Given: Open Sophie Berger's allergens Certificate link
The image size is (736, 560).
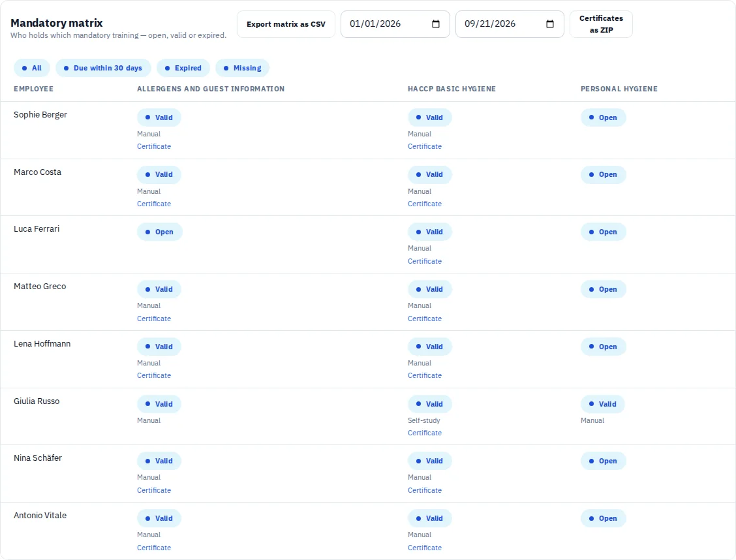Looking at the screenshot, I should click(154, 146).
